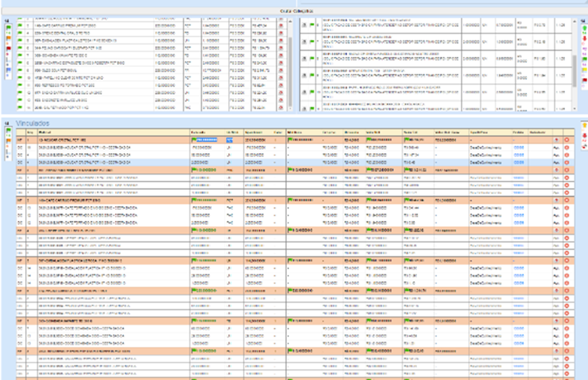Select the orange flag in the top-left legend
Screen dimensions: 588x380
coord(8,39)
